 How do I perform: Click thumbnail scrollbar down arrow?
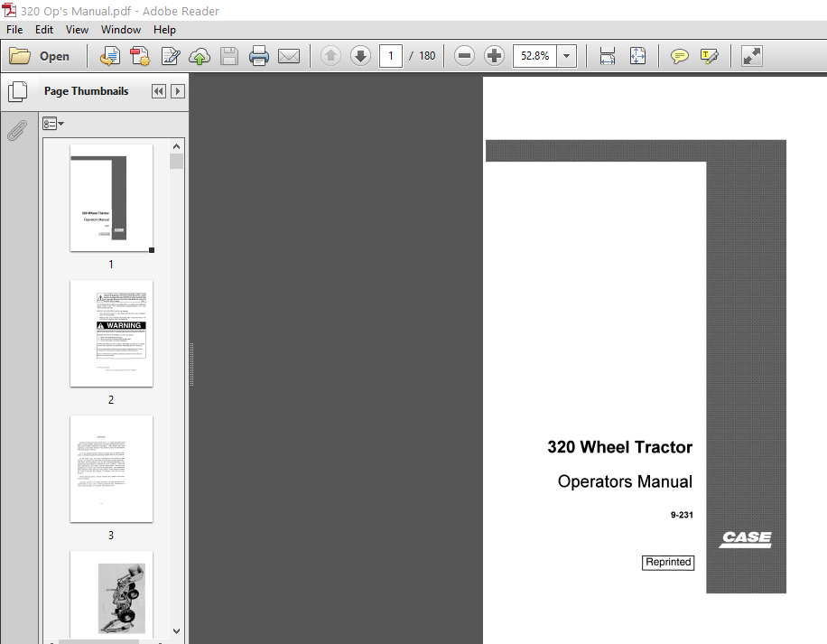pyautogui.click(x=177, y=631)
